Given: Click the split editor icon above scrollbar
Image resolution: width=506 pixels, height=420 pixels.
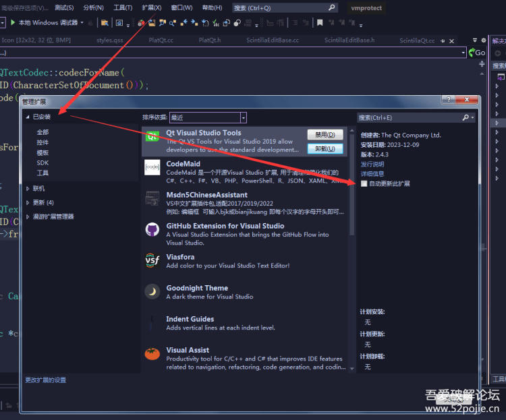Looking at the screenshot, I should pyautogui.click(x=482, y=64).
